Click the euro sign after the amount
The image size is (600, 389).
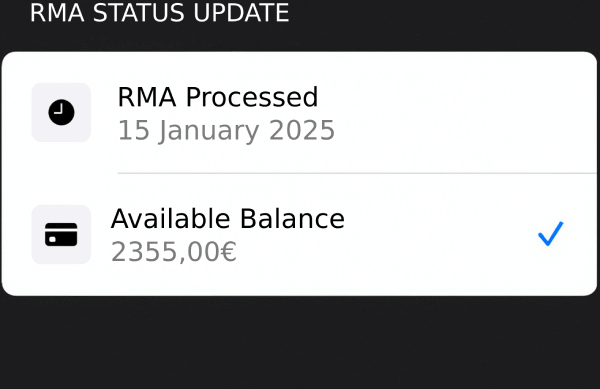(x=229, y=252)
